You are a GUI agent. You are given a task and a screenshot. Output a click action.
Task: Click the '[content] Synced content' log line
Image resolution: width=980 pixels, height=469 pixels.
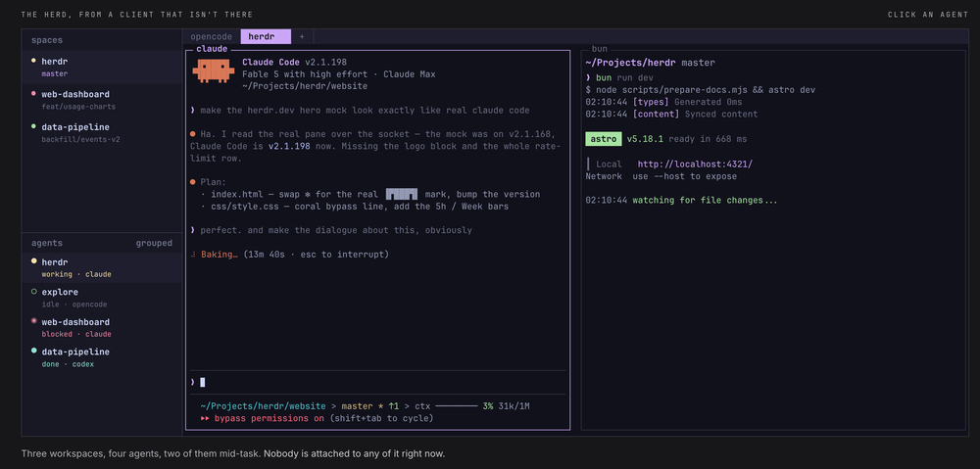pos(671,115)
